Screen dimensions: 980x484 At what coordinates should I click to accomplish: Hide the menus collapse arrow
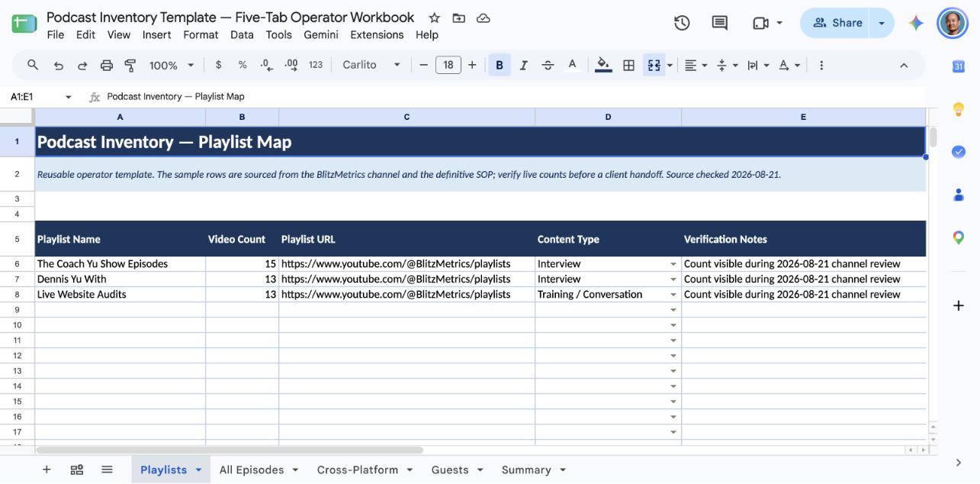(x=904, y=66)
